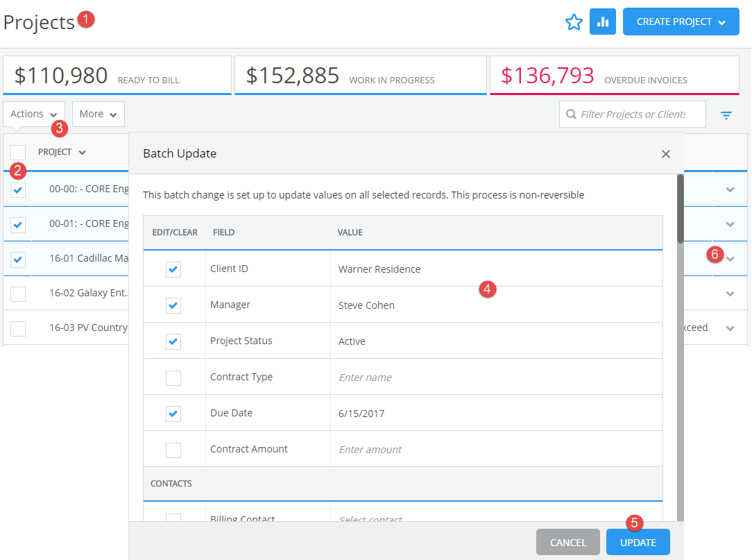Expand row chevron near 16-01 Cadillac
752x560 pixels.
click(x=729, y=258)
